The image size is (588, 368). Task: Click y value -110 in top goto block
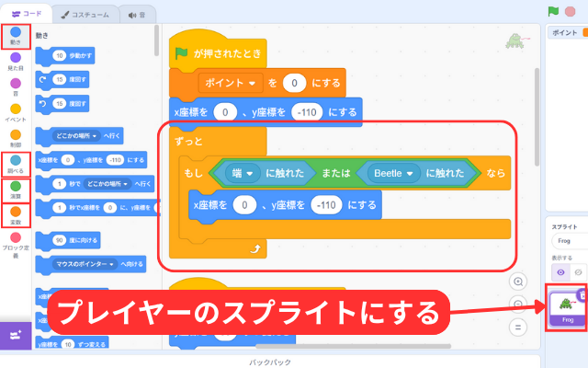point(307,112)
